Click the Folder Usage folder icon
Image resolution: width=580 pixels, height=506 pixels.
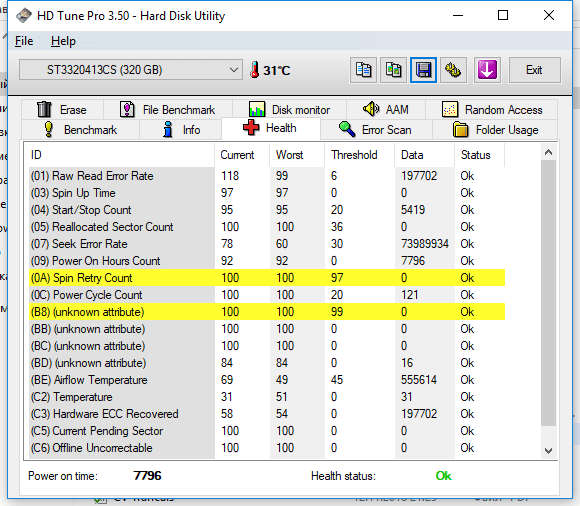461,129
